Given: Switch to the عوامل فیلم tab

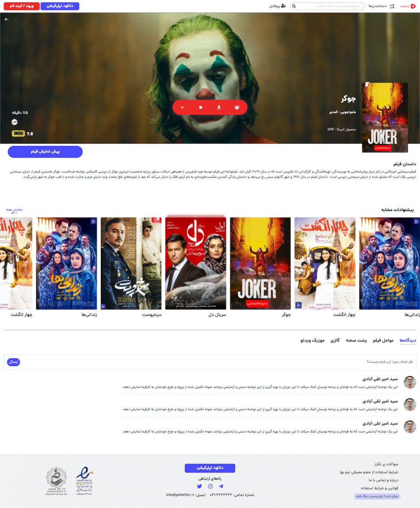Looking at the screenshot, I should [383, 340].
